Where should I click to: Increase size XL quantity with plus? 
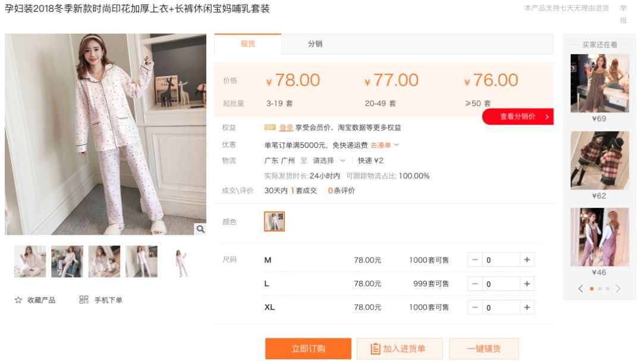click(x=527, y=308)
